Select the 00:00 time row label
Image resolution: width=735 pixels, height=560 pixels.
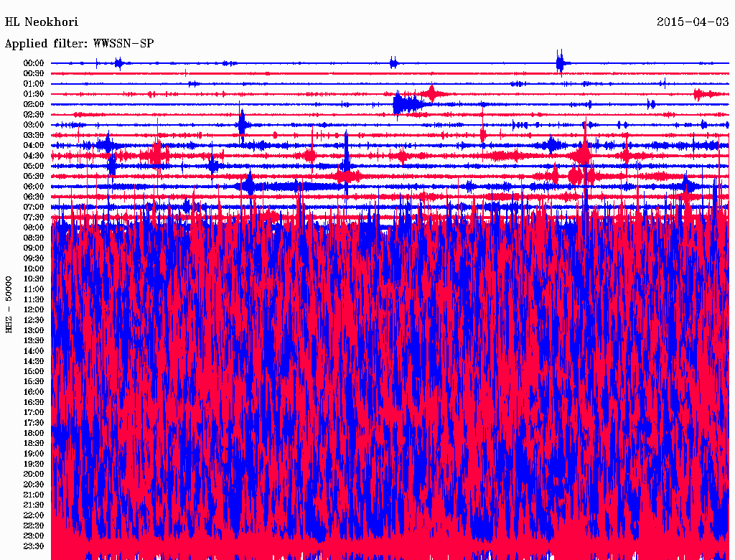[34, 63]
